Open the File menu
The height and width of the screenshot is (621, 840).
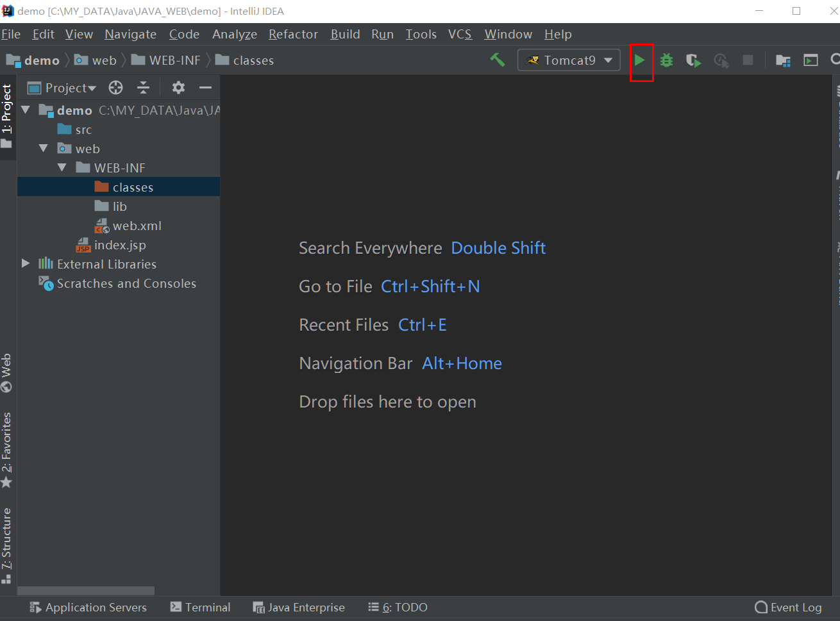(11, 34)
